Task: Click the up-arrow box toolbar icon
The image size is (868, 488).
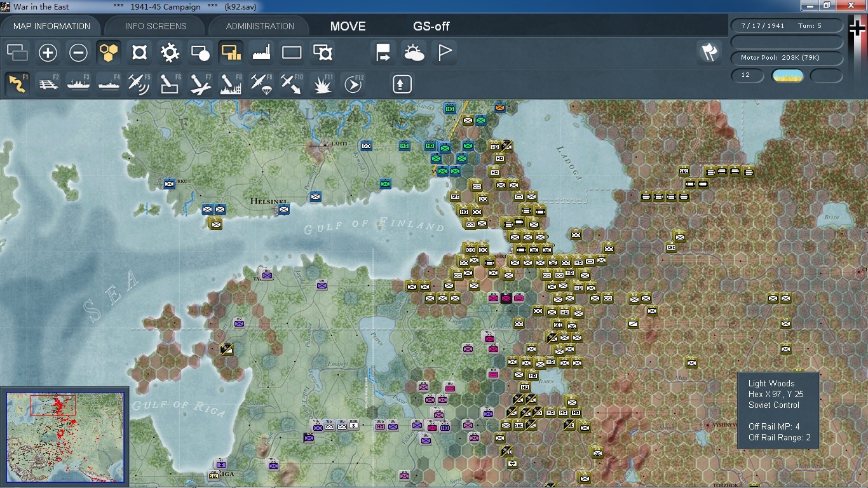Action: (x=402, y=84)
